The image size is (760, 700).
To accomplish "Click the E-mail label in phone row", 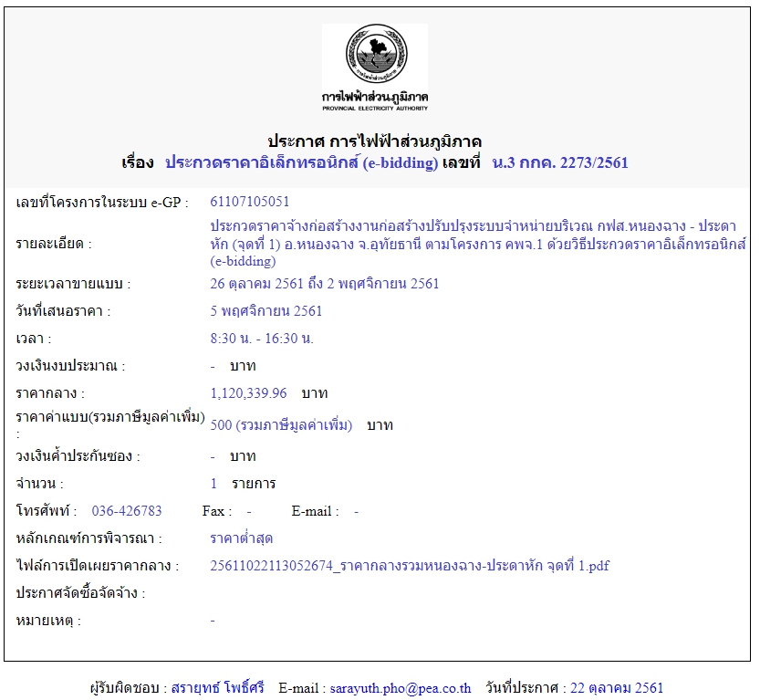I will tap(315, 511).
